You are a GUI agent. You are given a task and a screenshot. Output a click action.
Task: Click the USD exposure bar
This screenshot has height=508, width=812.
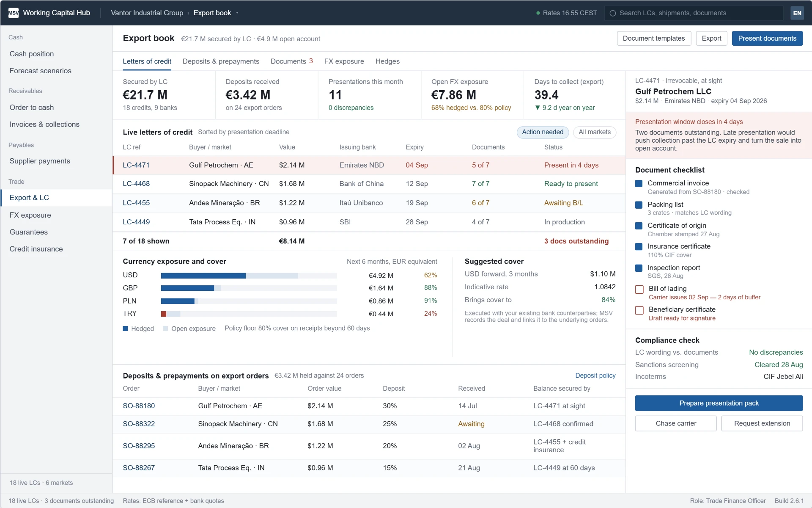pos(249,276)
